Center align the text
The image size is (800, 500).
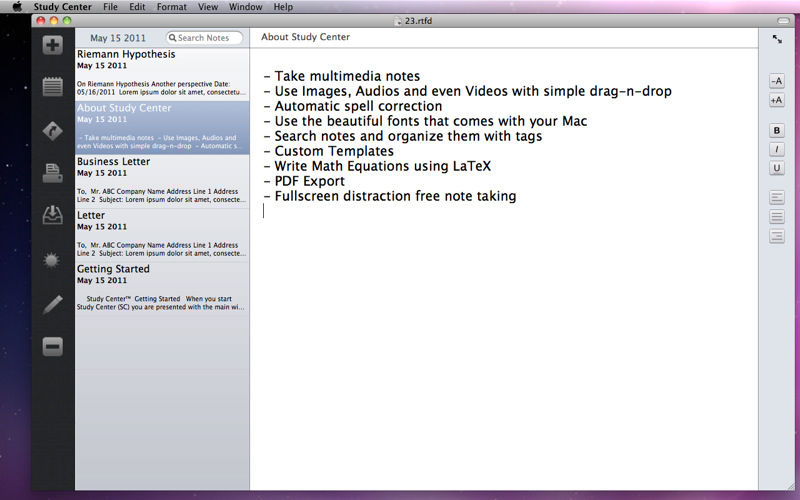[777, 217]
